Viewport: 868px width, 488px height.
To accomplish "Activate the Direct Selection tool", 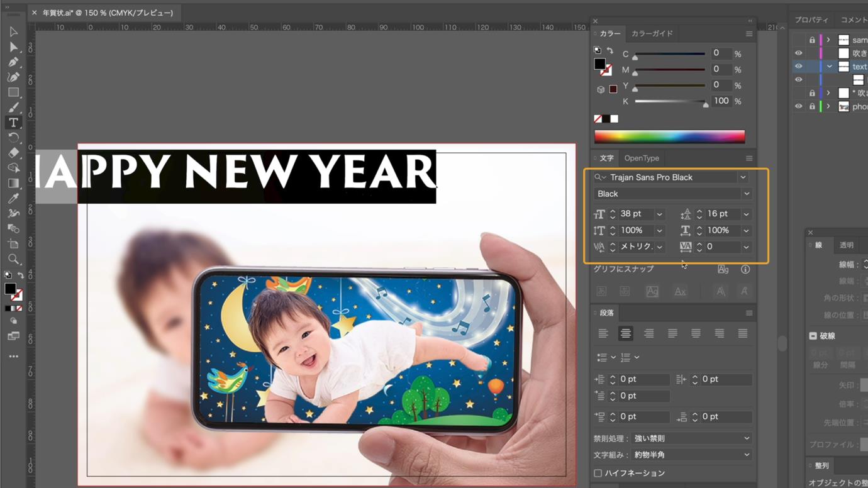I will pos(13,47).
